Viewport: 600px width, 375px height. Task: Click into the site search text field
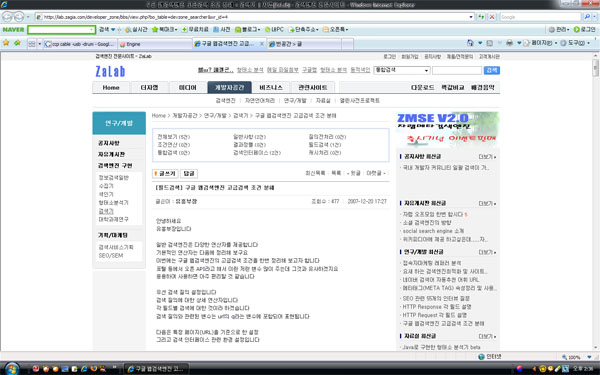coord(457,70)
